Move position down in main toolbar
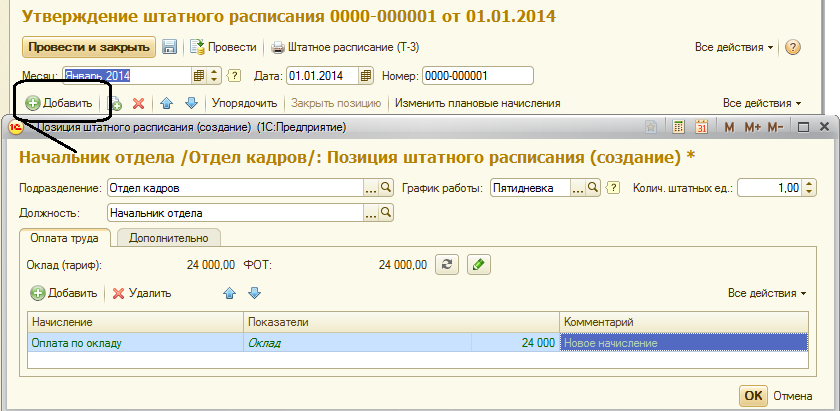 (x=191, y=103)
